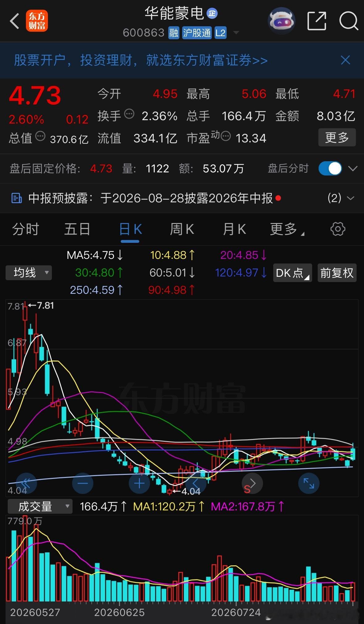Tap the 盘后固定价格 4.73 value
The height and width of the screenshot is (624, 364).
(101, 169)
